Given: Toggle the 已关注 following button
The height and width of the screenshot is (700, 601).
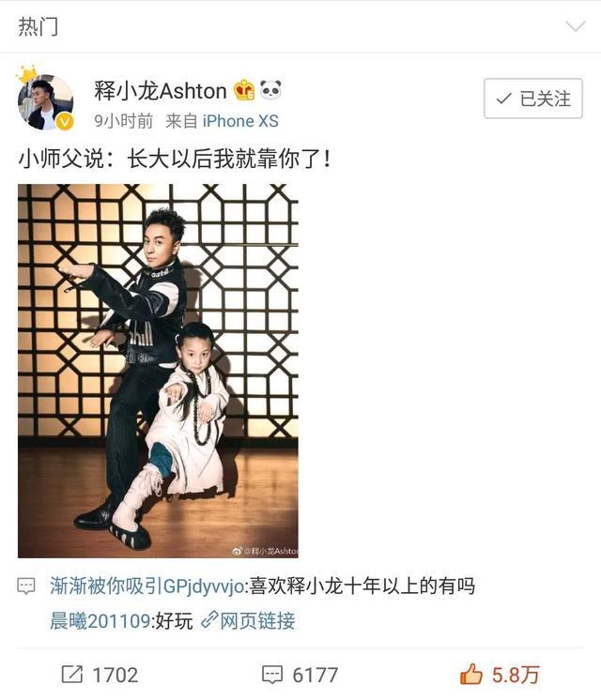Looking at the screenshot, I should coord(533,99).
